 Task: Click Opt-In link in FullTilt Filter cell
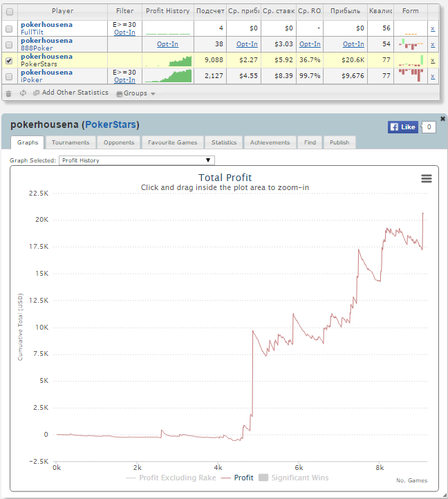pos(124,32)
